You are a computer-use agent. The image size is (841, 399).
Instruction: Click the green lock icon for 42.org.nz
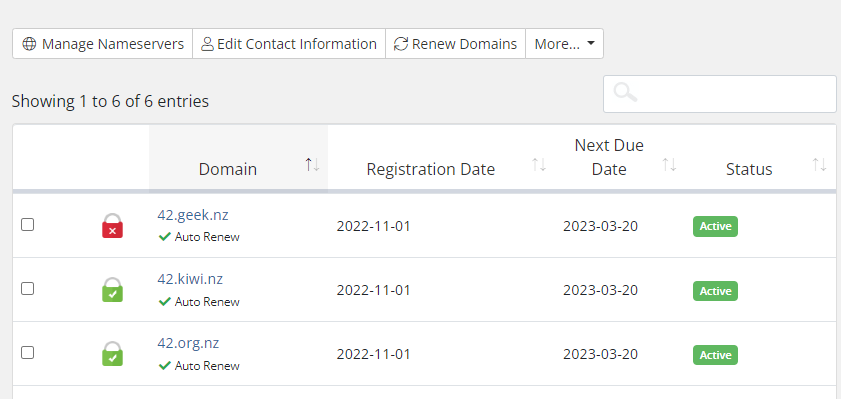(113, 354)
